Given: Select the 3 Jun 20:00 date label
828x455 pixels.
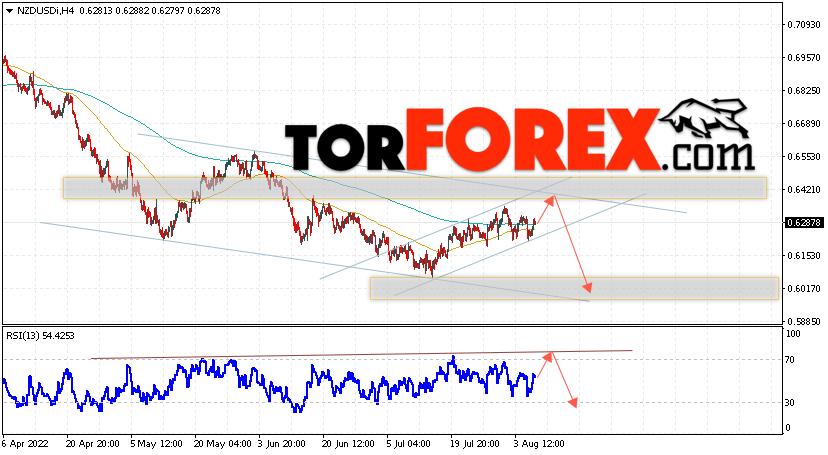Looking at the screenshot, I should coord(282,444).
